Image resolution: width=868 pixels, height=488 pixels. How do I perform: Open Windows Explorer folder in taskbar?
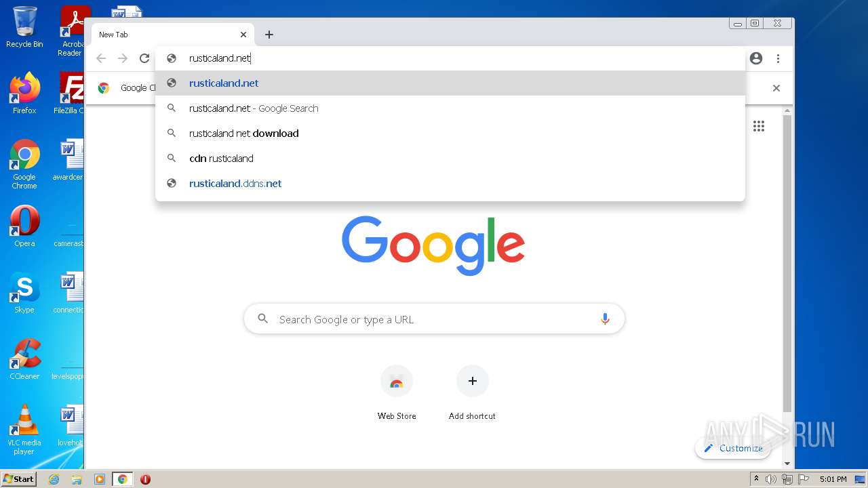point(77,479)
